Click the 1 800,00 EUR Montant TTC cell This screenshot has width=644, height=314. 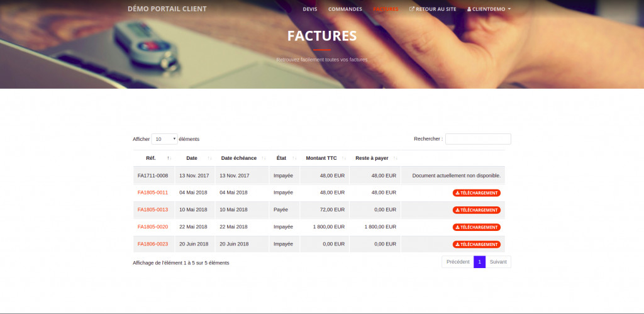pos(325,227)
